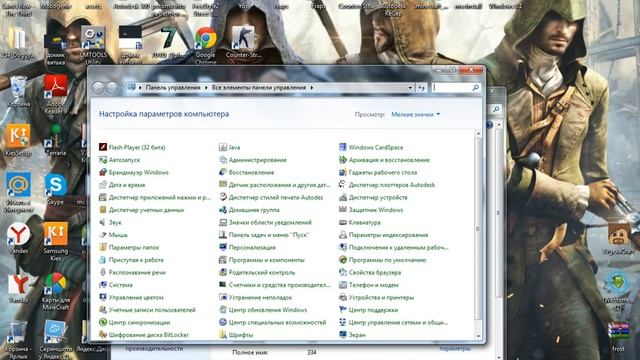Open the Устройства и принтеры icon
640x360 pixels.
pyautogui.click(x=343, y=298)
